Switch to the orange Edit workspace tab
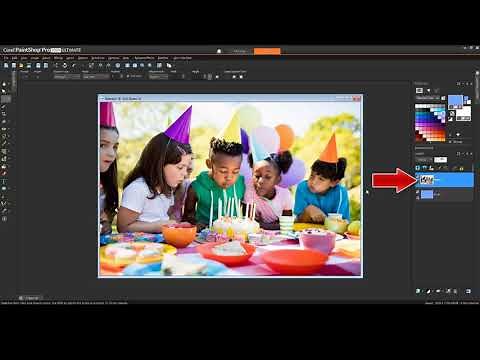The height and width of the screenshot is (360, 480). pos(267,51)
